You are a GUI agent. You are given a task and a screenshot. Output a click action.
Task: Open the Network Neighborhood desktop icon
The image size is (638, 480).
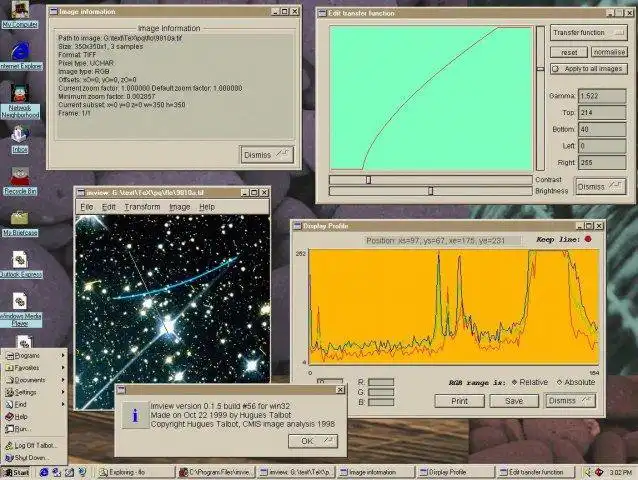(x=20, y=101)
